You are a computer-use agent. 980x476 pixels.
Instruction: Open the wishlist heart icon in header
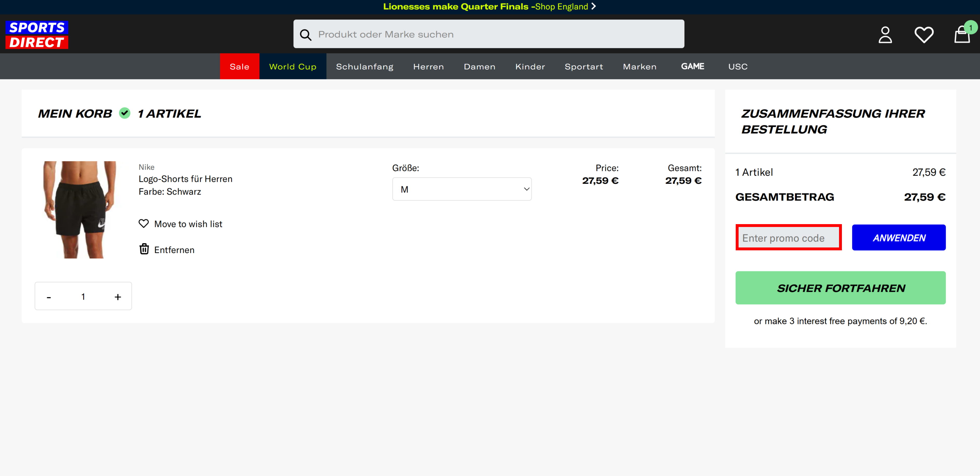(x=924, y=35)
